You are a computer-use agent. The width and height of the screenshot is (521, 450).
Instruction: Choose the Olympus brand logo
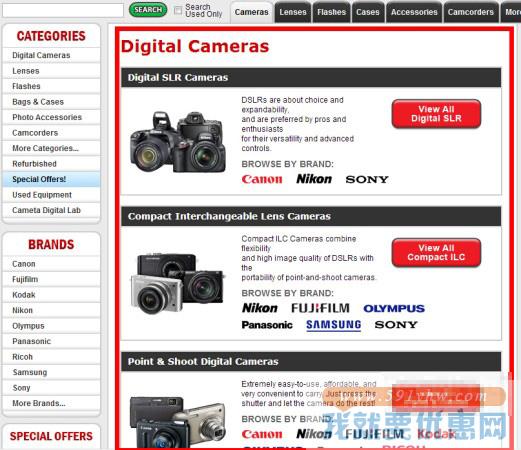click(x=394, y=308)
